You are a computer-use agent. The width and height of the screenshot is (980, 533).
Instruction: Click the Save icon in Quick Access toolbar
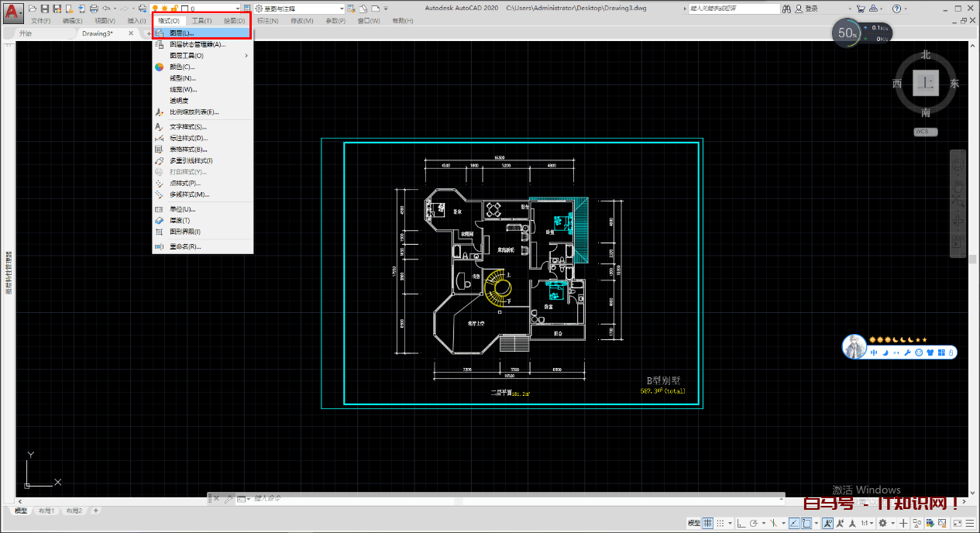[45, 7]
